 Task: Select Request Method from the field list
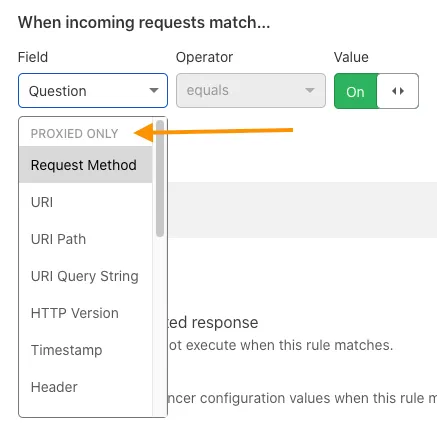[86, 165]
